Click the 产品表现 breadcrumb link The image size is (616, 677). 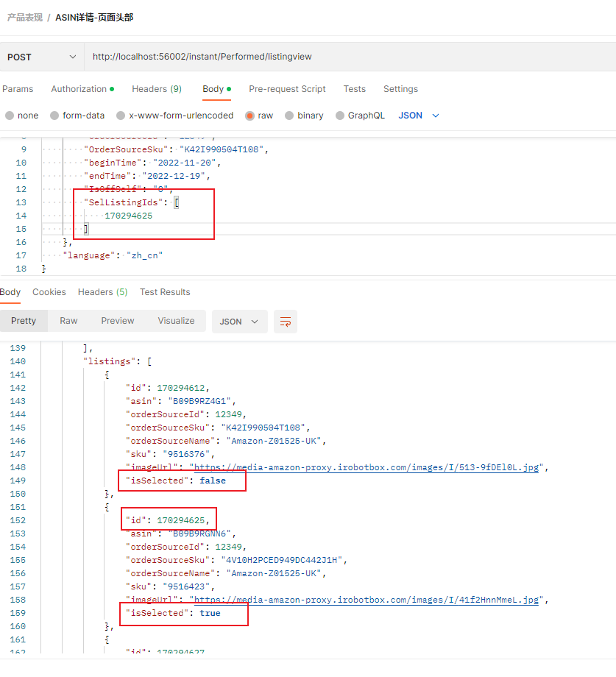25,18
